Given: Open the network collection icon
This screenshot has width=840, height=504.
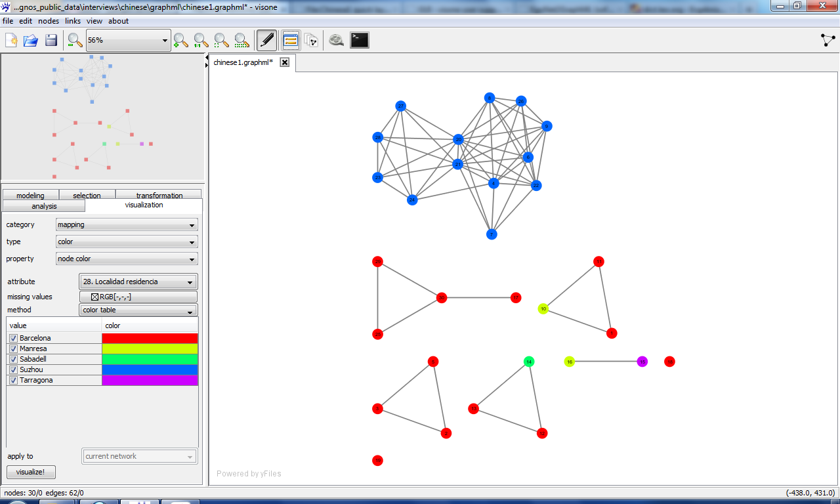Looking at the screenshot, I should coord(312,41).
